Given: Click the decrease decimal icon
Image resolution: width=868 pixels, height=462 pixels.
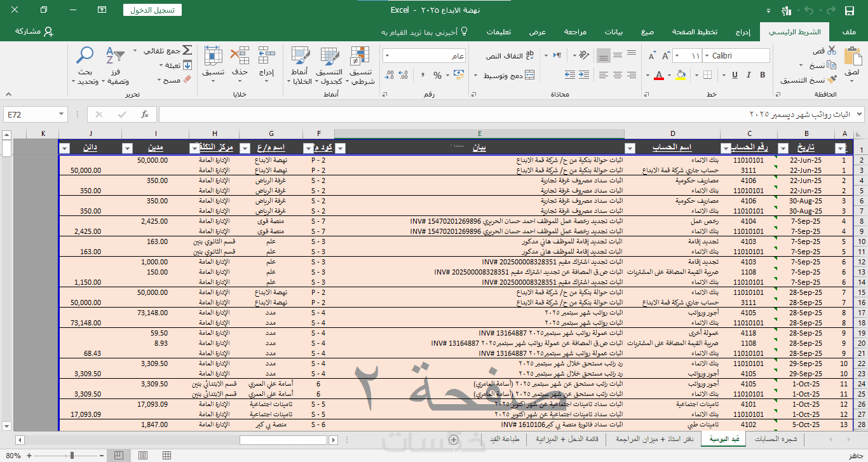Looking at the screenshot, I should tap(389, 75).
